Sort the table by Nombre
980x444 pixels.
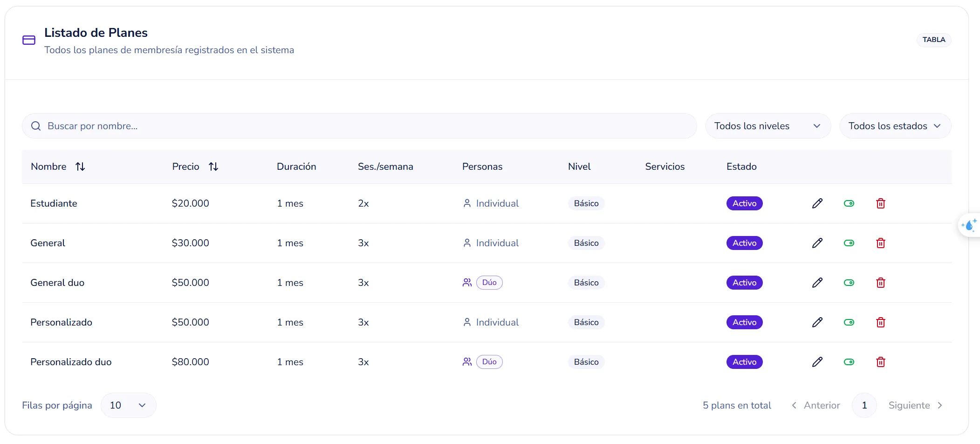pos(80,166)
